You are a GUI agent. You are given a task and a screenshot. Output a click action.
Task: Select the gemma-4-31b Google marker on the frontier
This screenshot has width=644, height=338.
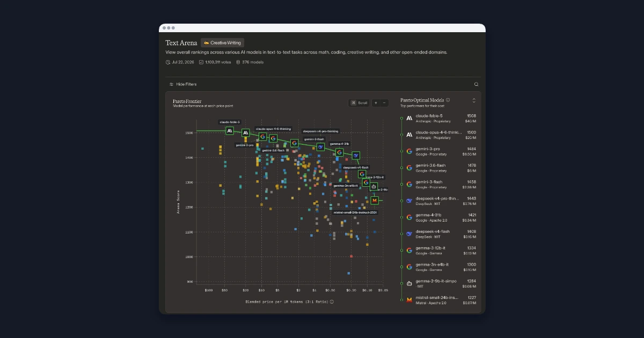[x=339, y=152]
